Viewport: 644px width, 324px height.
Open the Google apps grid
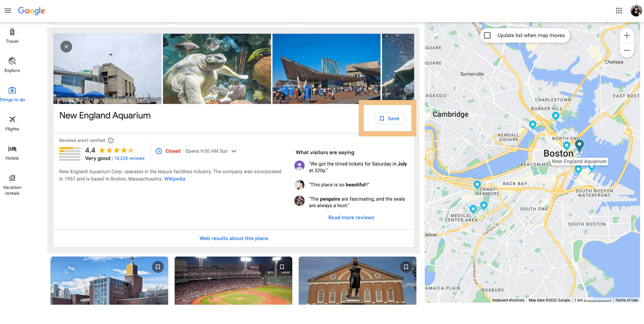click(619, 11)
